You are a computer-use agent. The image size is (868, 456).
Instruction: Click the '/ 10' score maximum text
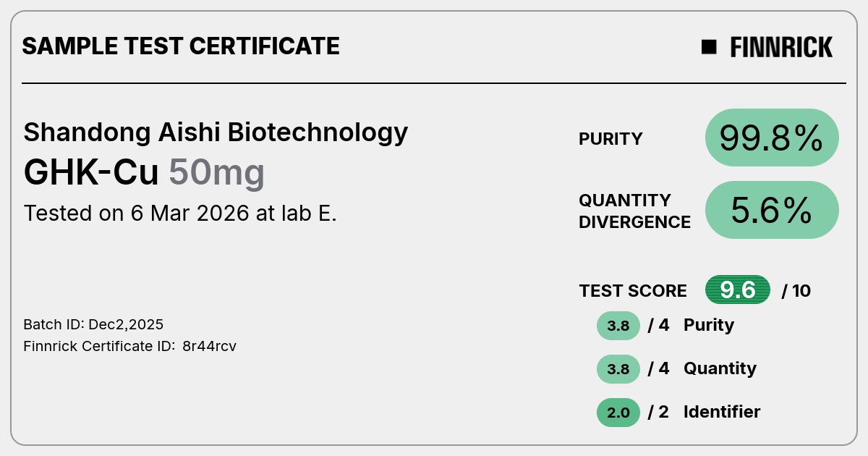click(796, 291)
